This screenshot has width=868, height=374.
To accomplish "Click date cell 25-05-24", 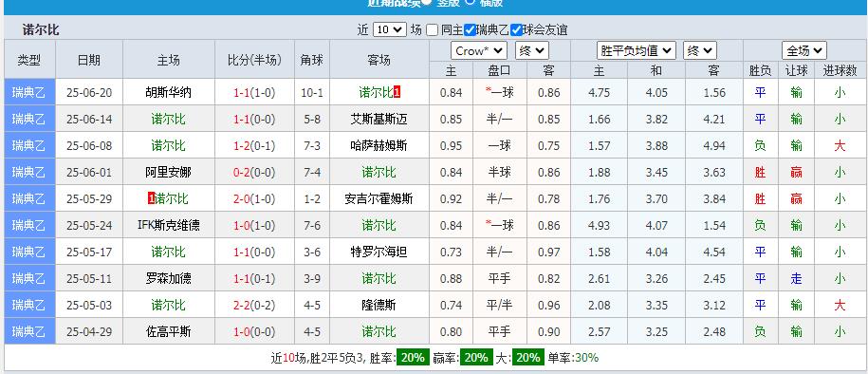I will pos(88,225).
